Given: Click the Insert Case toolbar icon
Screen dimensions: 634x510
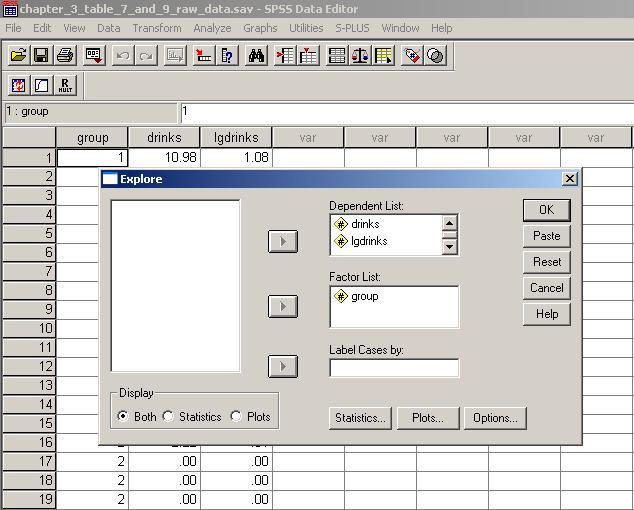Looking at the screenshot, I should [x=285, y=55].
